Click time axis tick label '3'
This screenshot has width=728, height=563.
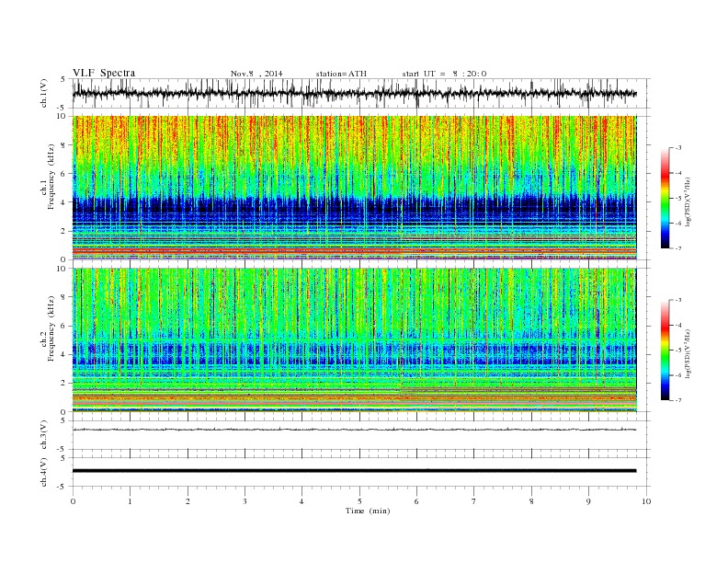coord(245,501)
